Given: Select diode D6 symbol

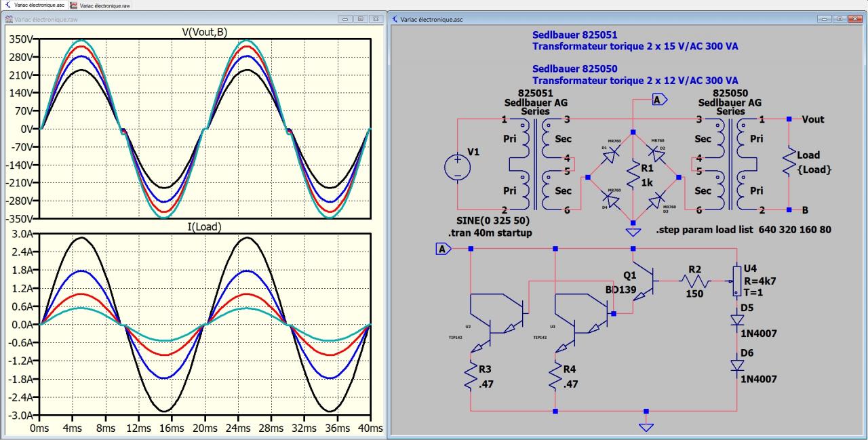Looking at the screenshot, I should (737, 366).
